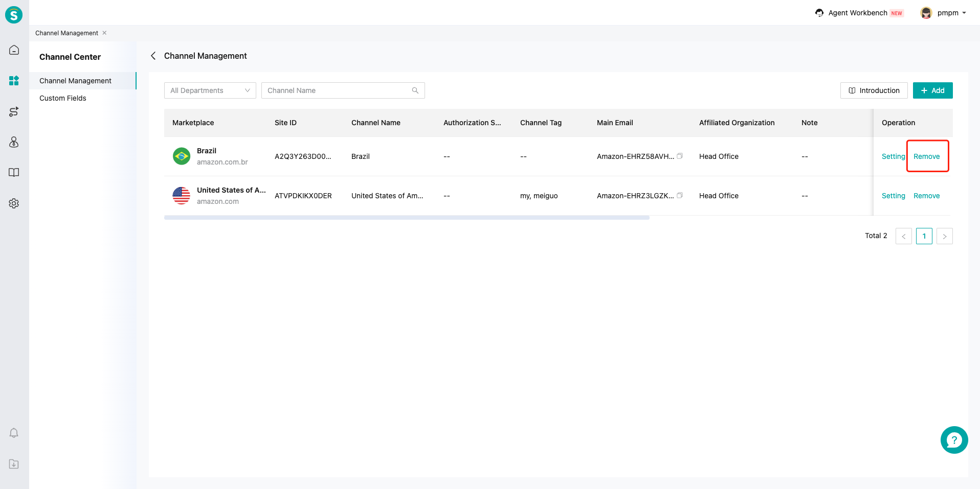The height and width of the screenshot is (489, 980).
Task: Click the Affiliated Organization column header
Action: tap(737, 123)
